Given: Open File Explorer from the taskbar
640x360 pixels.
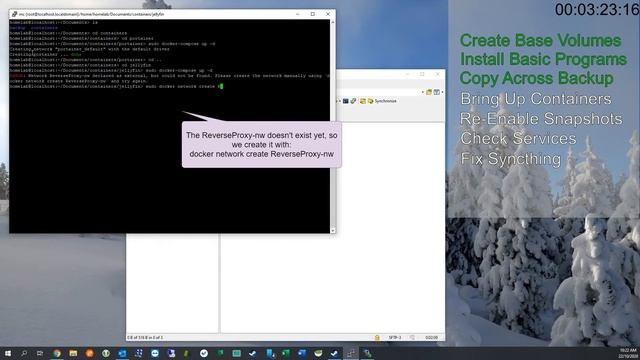Looking at the screenshot, I should click(x=73, y=353).
